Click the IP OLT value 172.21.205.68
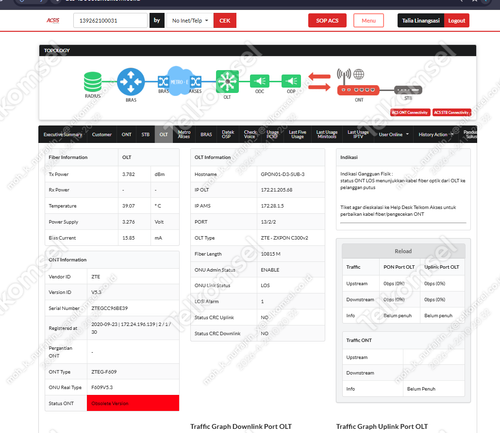The image size is (500, 433). [276, 190]
